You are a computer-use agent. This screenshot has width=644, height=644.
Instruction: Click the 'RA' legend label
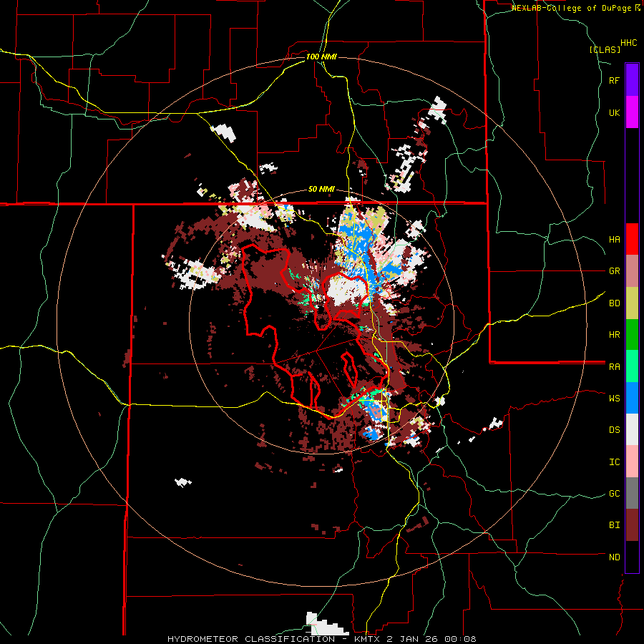pos(615,367)
